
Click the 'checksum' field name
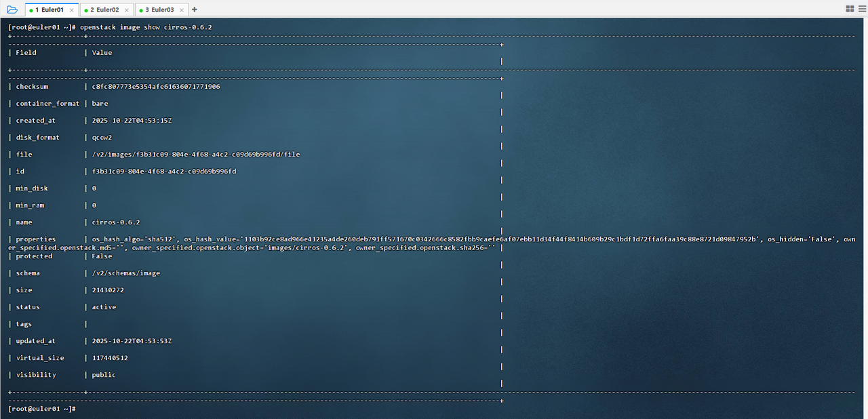tap(32, 87)
